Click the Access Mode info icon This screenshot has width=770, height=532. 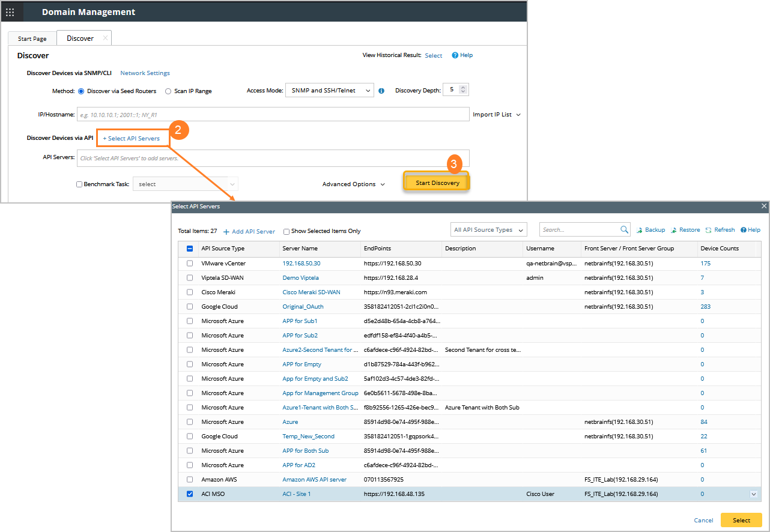tap(381, 91)
